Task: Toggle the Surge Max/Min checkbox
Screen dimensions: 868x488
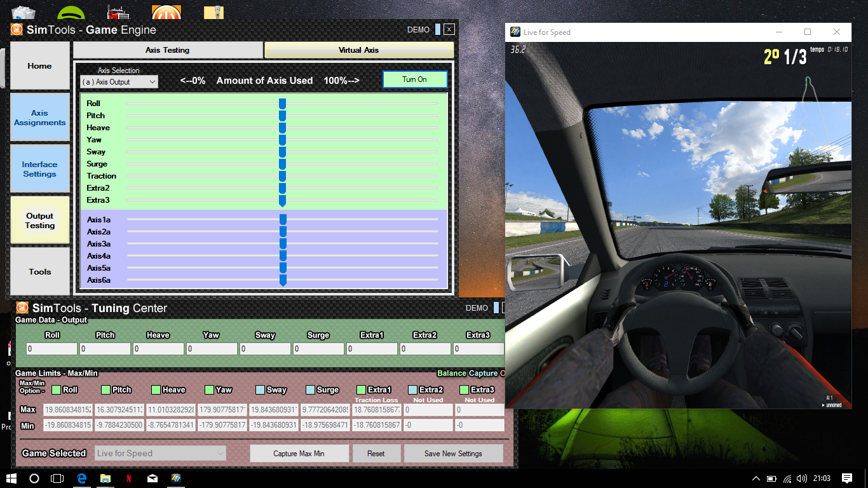Action: [x=310, y=390]
